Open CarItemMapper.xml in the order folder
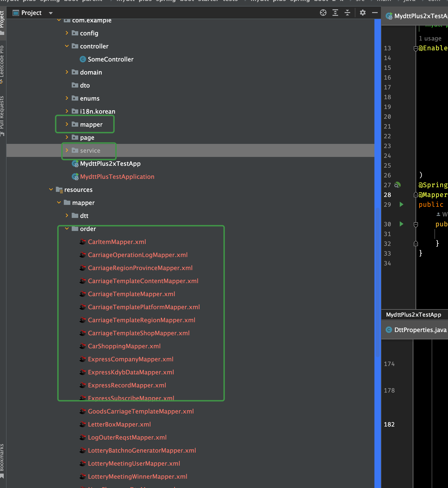The height and width of the screenshot is (488, 448). click(x=117, y=242)
